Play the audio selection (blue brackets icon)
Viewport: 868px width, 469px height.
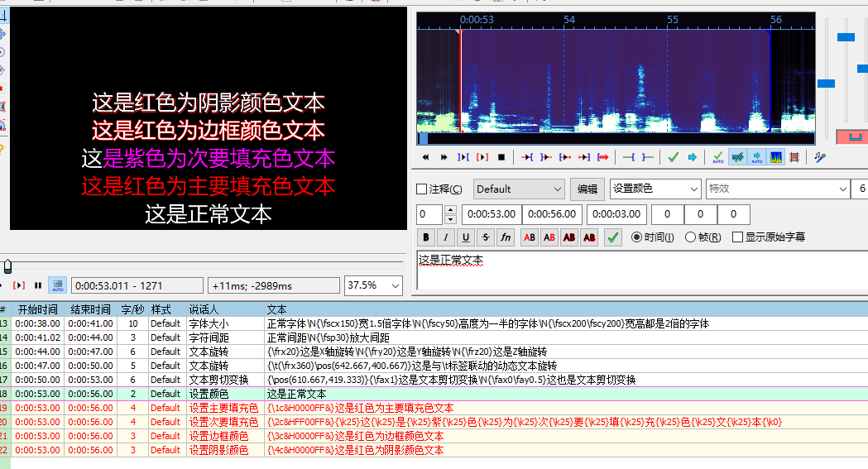click(x=463, y=158)
